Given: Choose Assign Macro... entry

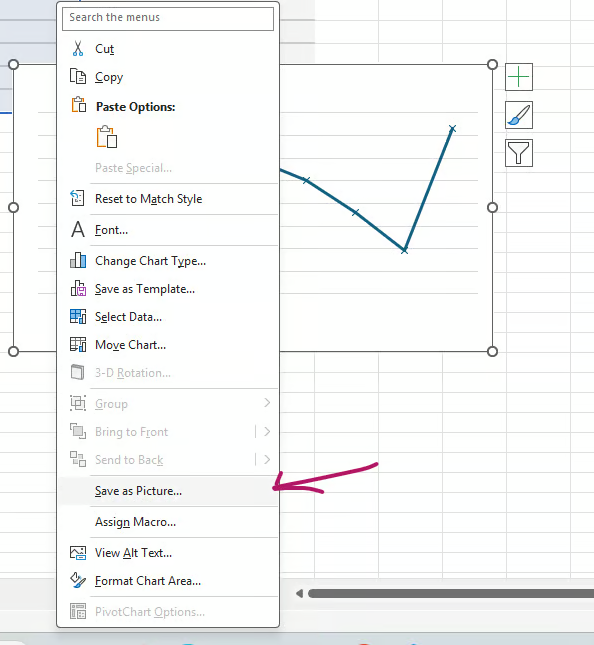Looking at the screenshot, I should [x=168, y=522].
